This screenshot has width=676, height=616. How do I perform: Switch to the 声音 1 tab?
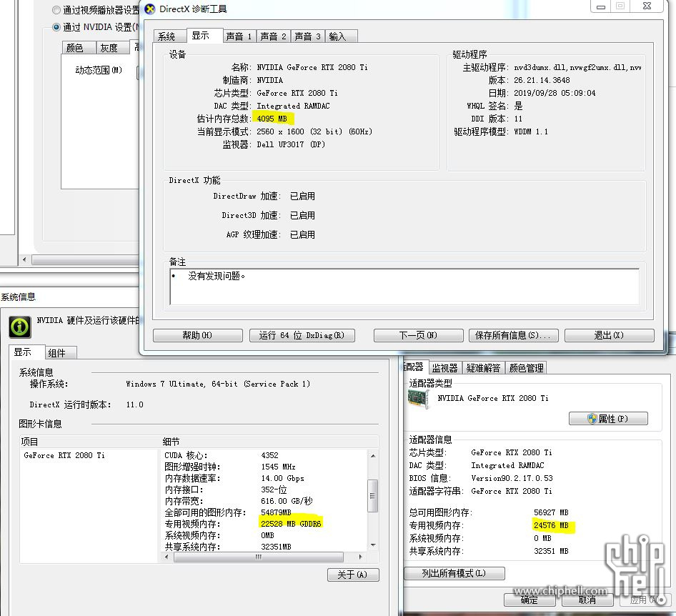(239, 36)
